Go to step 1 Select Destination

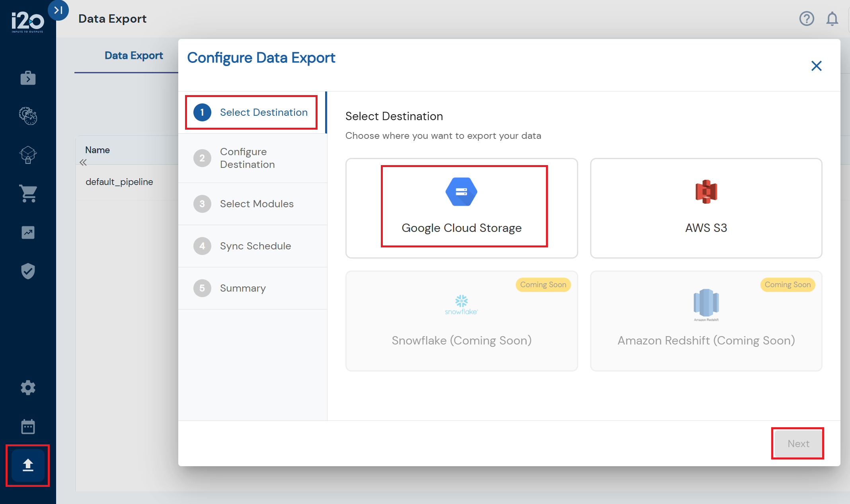click(x=252, y=112)
